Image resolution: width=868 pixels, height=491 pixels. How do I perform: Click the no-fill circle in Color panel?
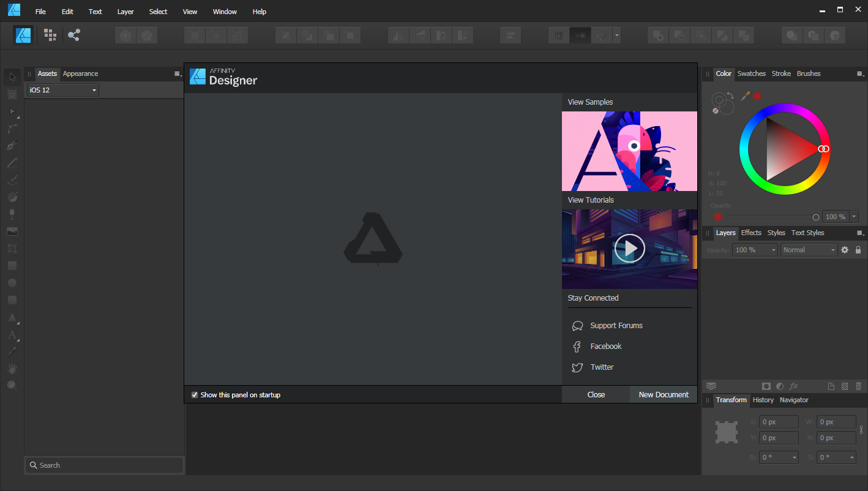tap(716, 111)
